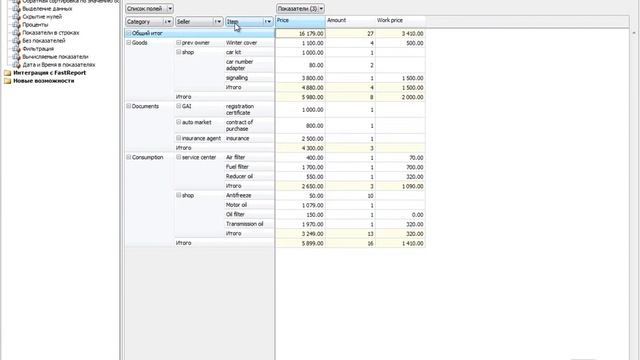Collapse the GAI seller node

pos(178,106)
